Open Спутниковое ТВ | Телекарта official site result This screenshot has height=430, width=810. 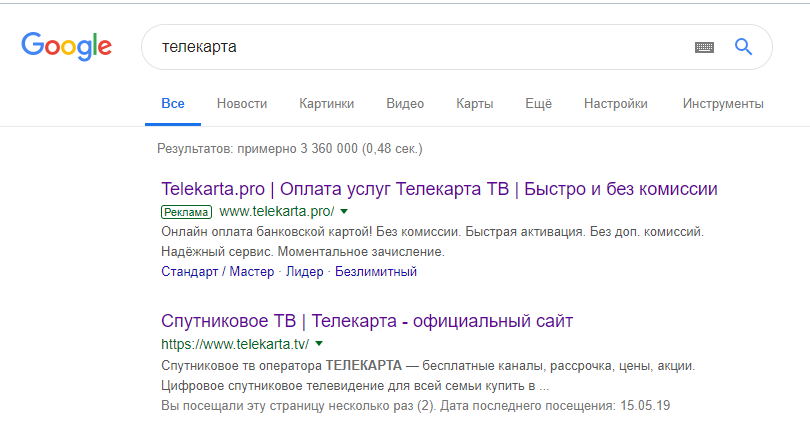point(367,321)
